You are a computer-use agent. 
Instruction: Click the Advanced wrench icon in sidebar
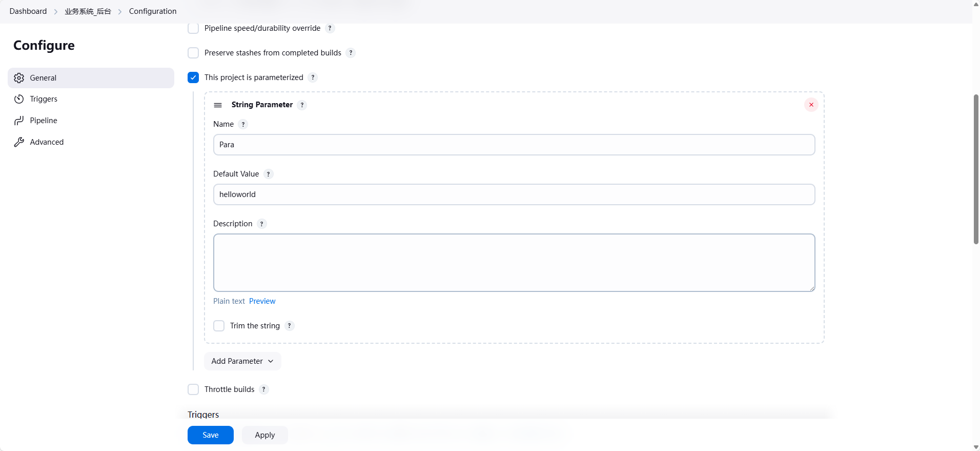pyautogui.click(x=19, y=142)
